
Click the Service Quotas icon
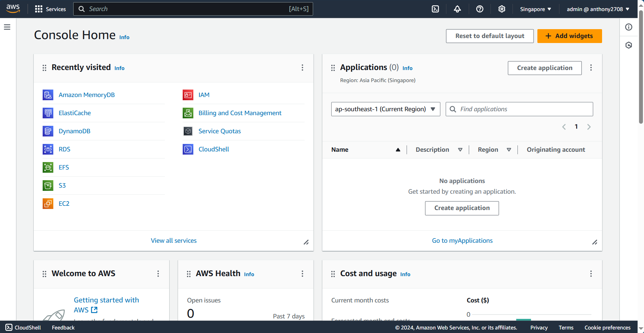pos(188,131)
